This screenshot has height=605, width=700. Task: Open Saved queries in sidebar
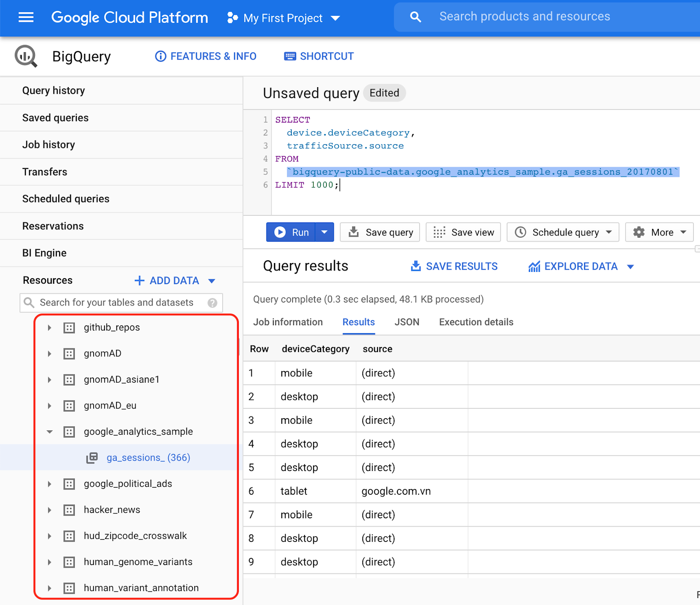(121, 118)
